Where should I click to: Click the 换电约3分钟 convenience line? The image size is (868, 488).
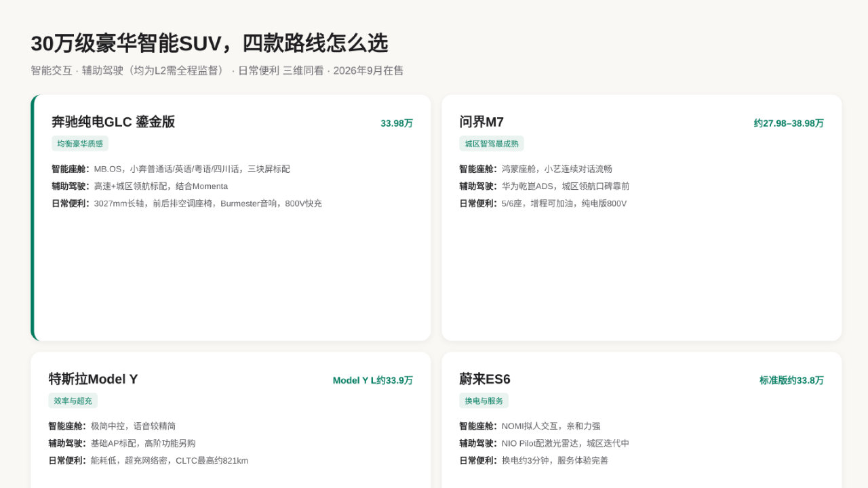pyautogui.click(x=534, y=461)
